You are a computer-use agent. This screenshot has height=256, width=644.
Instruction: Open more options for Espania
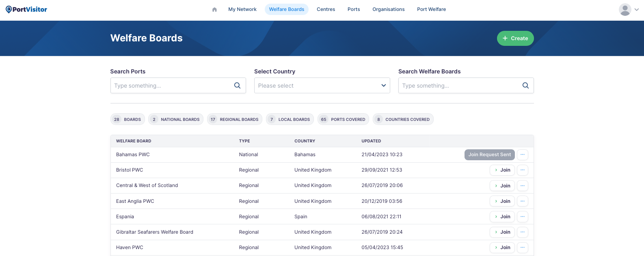[523, 217]
